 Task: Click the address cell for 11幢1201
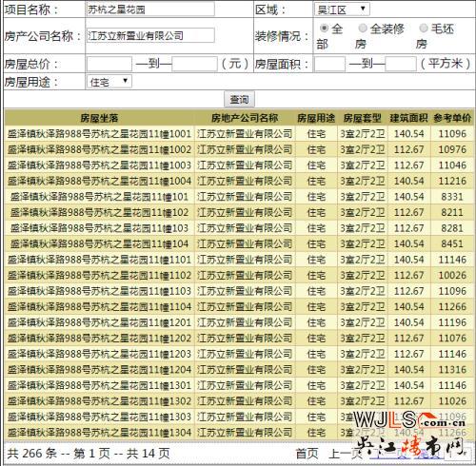99,322
